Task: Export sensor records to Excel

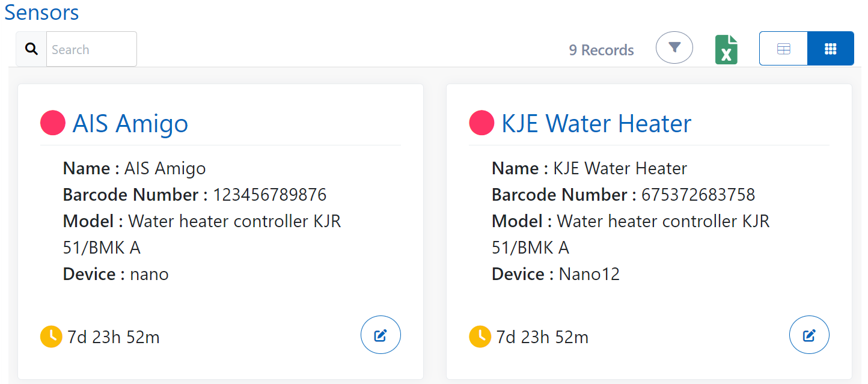Action: pos(726,48)
